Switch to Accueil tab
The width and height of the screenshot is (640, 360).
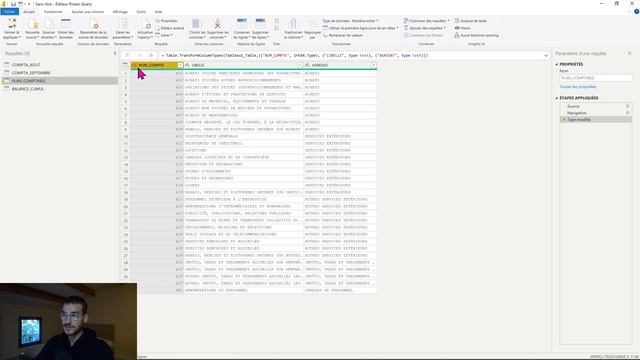coord(29,12)
